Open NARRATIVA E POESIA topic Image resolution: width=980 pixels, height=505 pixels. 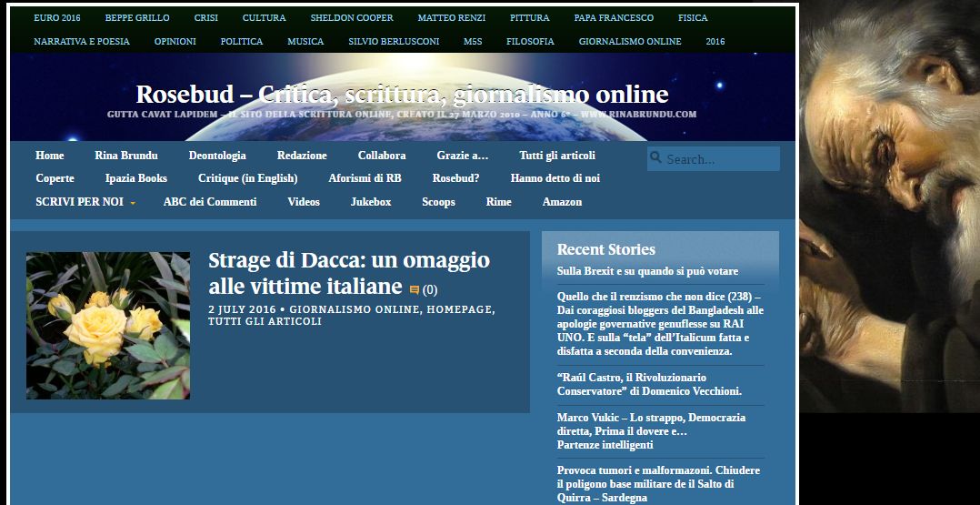click(x=82, y=41)
